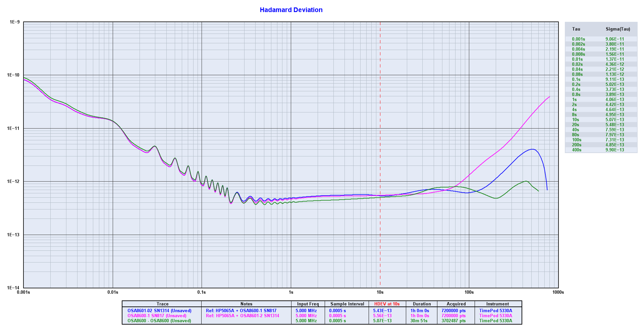Click the 1E-9 y-axis label
644x335 pixels.
click(x=14, y=22)
